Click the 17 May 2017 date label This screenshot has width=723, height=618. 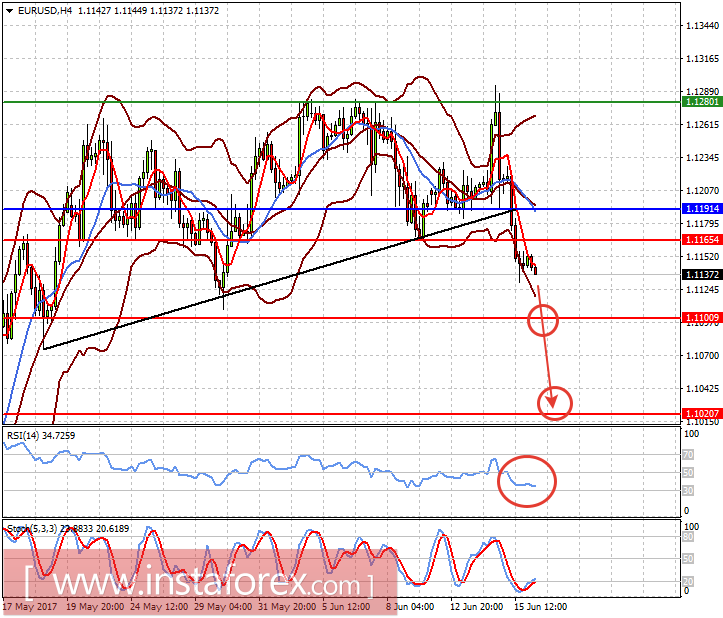pos(30,606)
